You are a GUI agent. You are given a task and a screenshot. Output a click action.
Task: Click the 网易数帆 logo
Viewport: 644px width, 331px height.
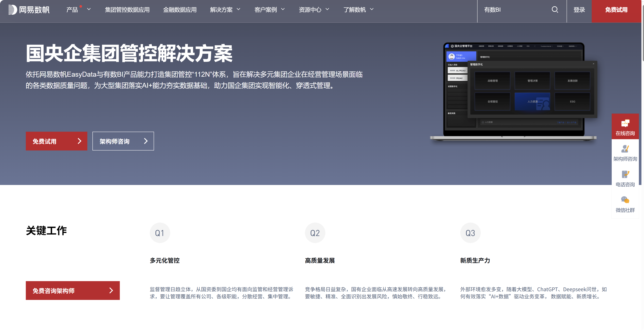[29, 10]
